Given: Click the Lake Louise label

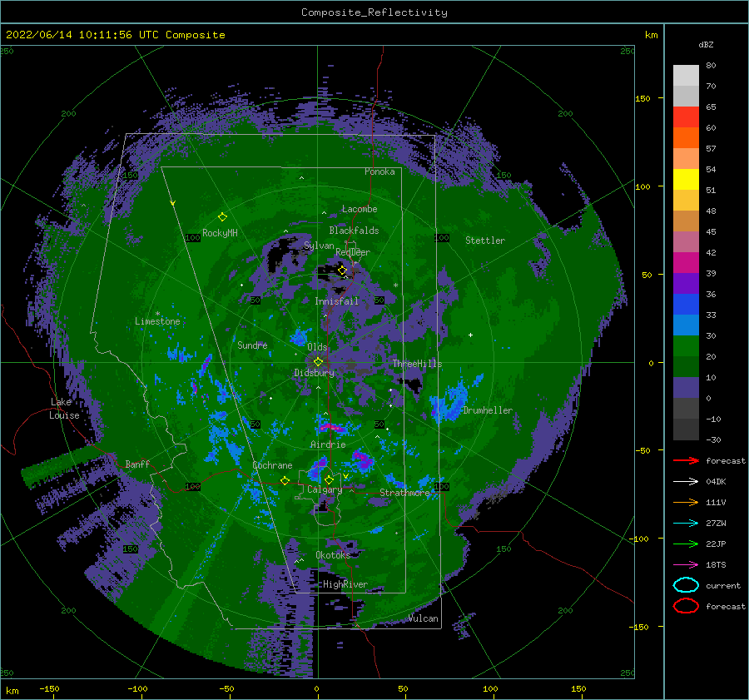Looking at the screenshot, I should (x=64, y=409).
